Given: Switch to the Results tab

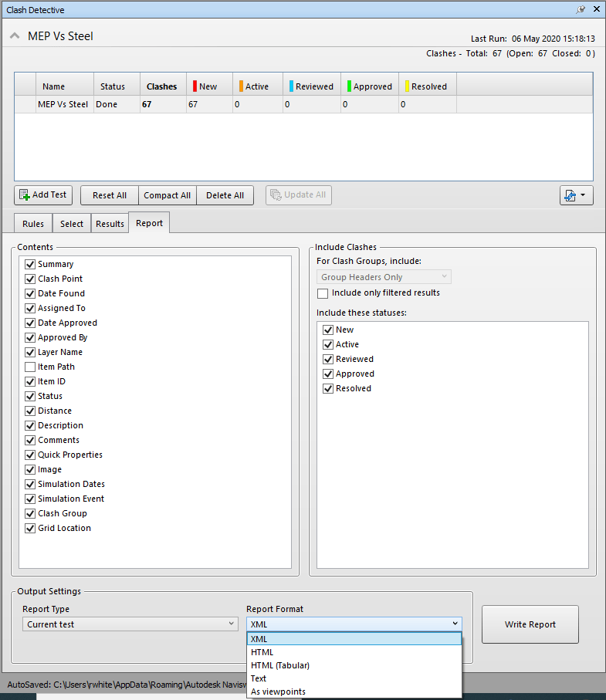Looking at the screenshot, I should (x=110, y=224).
